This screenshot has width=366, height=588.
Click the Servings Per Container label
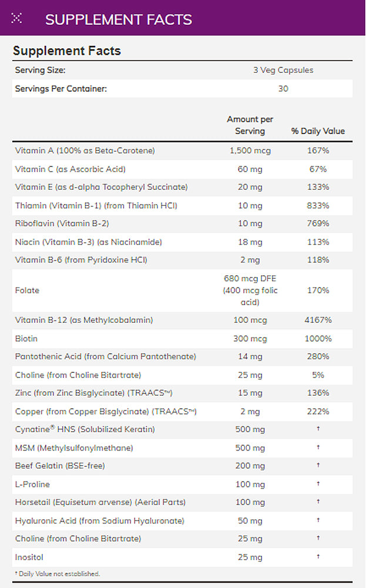point(61,89)
